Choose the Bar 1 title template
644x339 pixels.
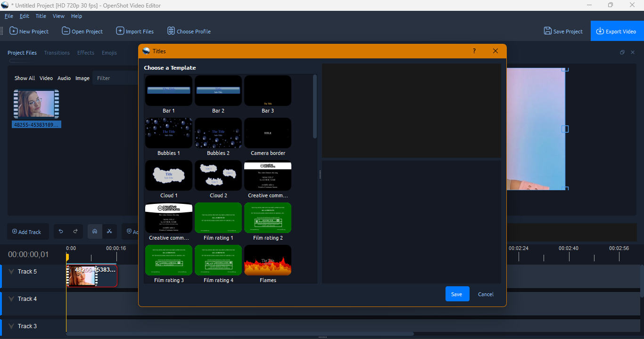(x=169, y=95)
